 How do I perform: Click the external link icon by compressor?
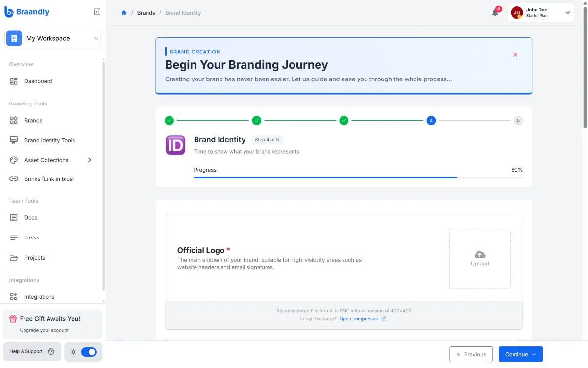coord(384,319)
